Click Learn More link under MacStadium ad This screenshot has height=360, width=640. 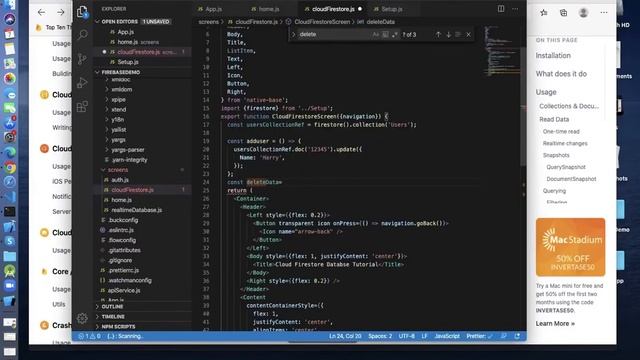click(555, 324)
